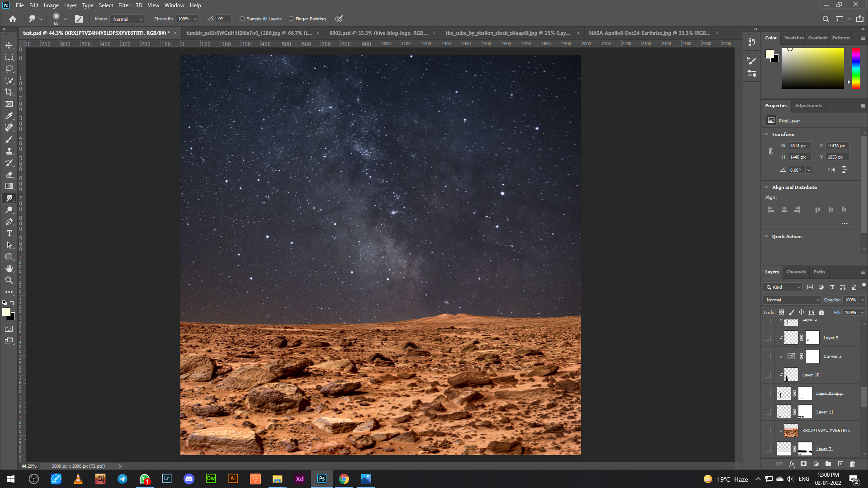Viewport: 868px width, 488px height.
Task: Collapse the Quick Actions section
Action: tap(766, 236)
